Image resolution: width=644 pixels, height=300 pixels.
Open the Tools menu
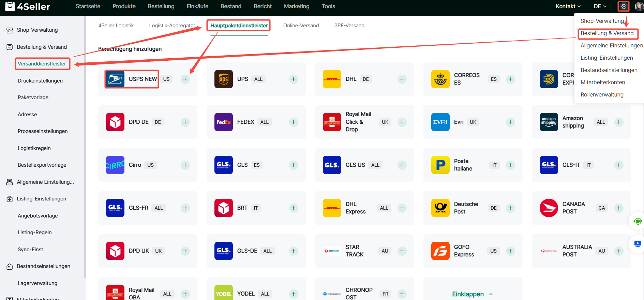tap(328, 6)
